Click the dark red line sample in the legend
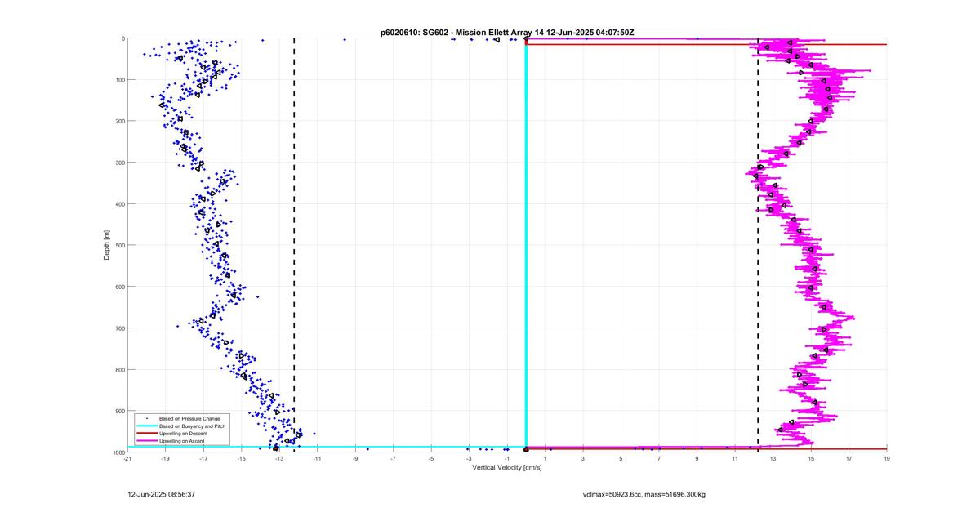The height and width of the screenshot is (508, 980). [146, 433]
